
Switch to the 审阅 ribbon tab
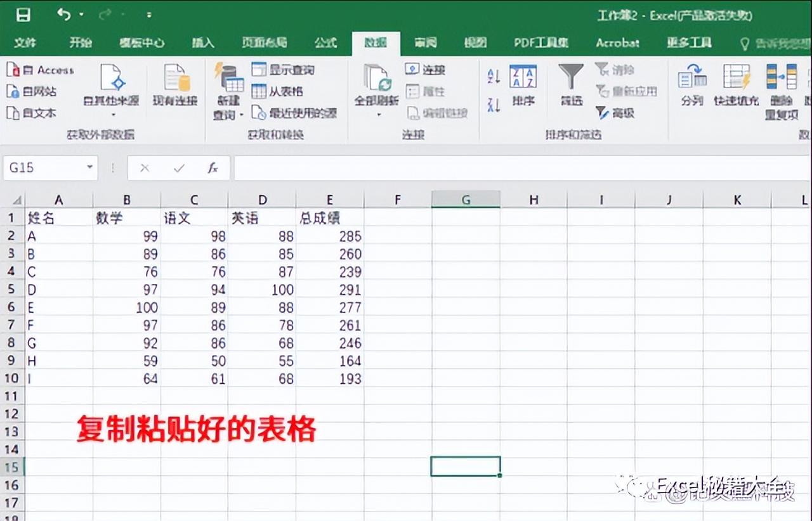pyautogui.click(x=426, y=42)
